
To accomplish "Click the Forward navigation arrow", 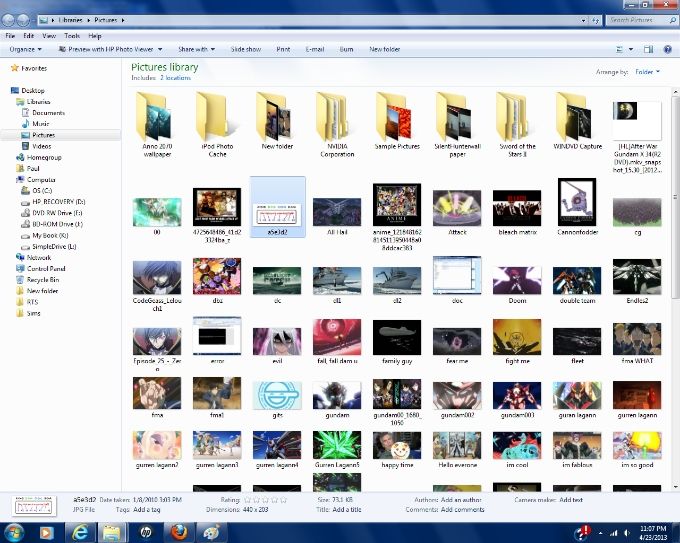I will [x=23, y=20].
